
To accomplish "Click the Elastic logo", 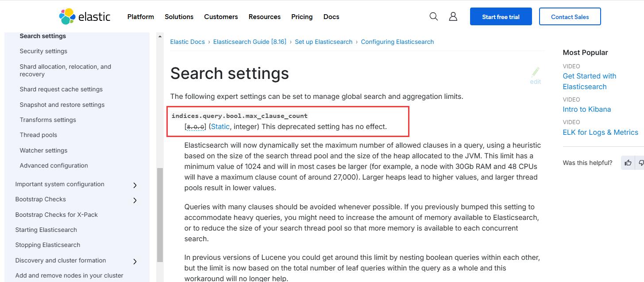I will [x=85, y=16].
